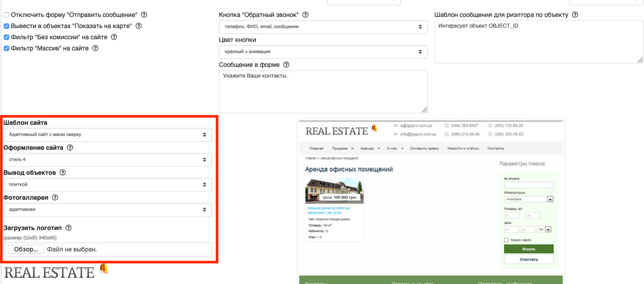The width and height of the screenshot is (644, 284).
Task: Click the "Сообщение в форме" text area
Action: pos(323,91)
